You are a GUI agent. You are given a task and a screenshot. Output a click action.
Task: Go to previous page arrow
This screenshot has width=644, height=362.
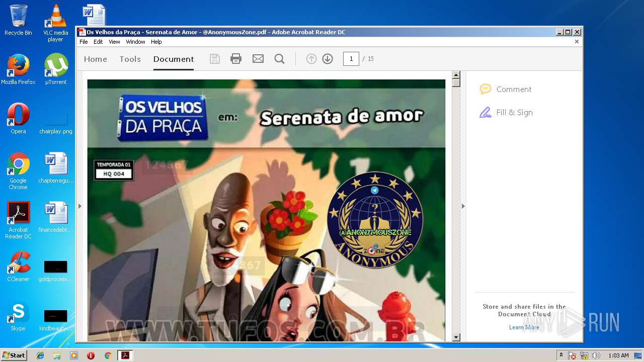(x=311, y=59)
